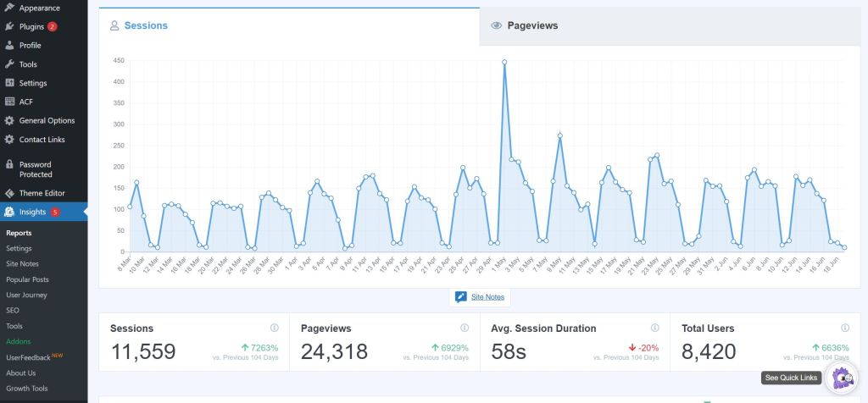Go to Popular Posts submenu
The width and height of the screenshot is (868, 403).
(x=27, y=279)
